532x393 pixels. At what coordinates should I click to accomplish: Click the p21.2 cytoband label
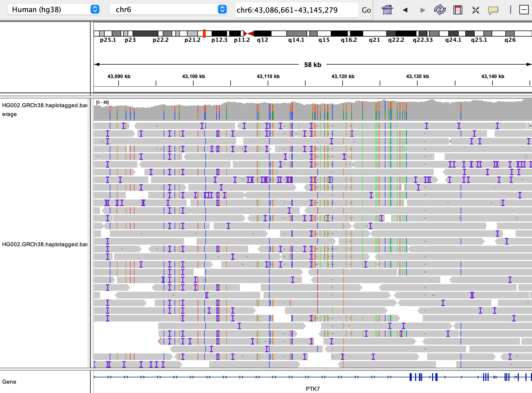[192, 40]
